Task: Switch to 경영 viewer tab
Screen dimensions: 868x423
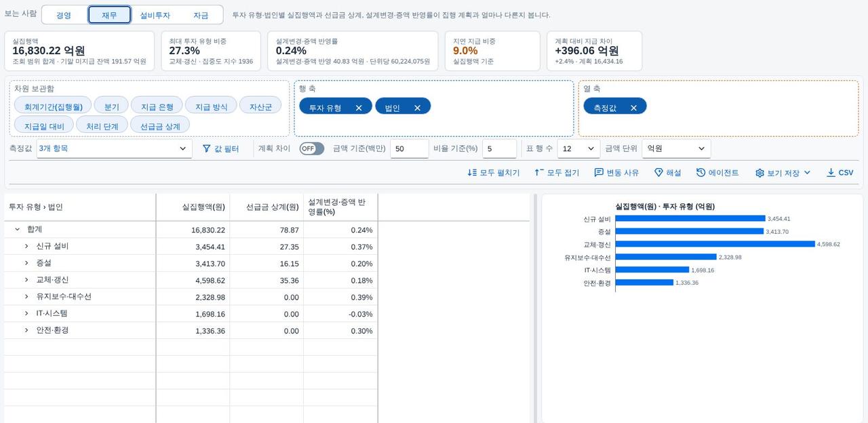Action: click(x=64, y=15)
